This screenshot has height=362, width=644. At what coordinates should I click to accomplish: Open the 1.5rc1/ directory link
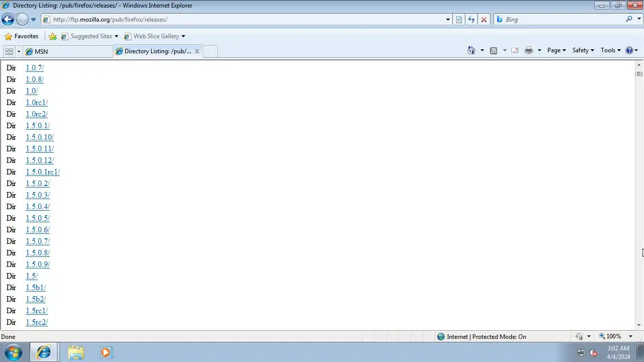[37, 311]
